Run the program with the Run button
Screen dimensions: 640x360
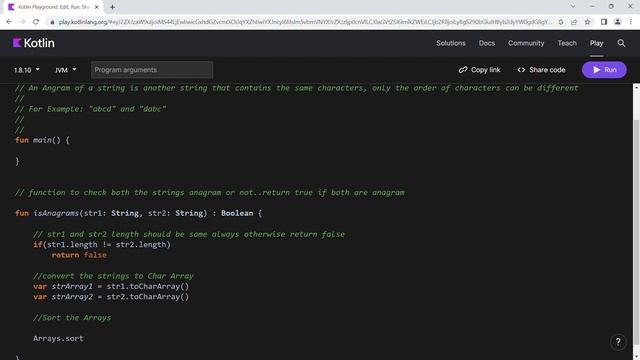[x=604, y=70]
